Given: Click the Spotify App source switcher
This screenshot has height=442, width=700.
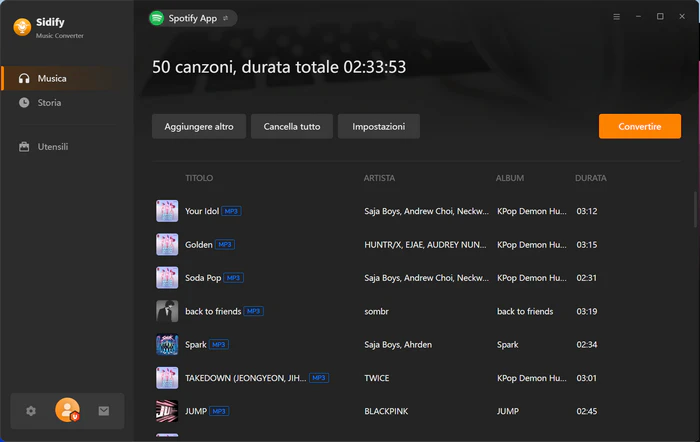Looking at the screenshot, I should pos(193,18).
